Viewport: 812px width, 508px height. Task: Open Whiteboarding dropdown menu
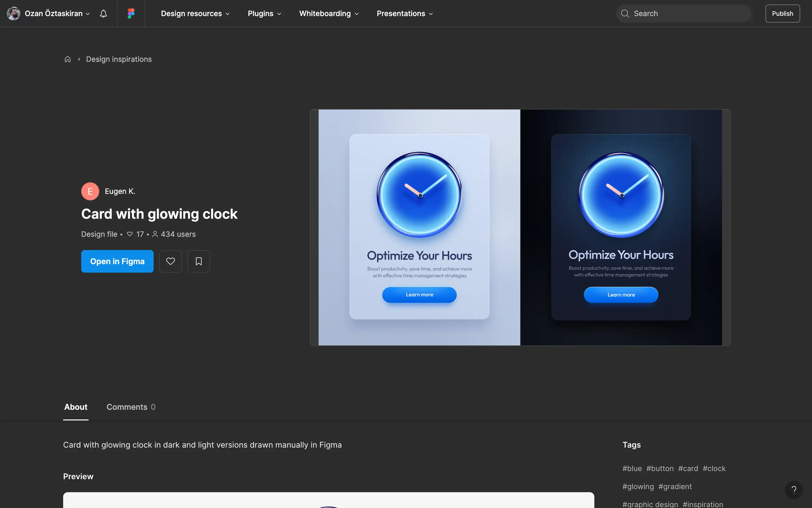[329, 14]
